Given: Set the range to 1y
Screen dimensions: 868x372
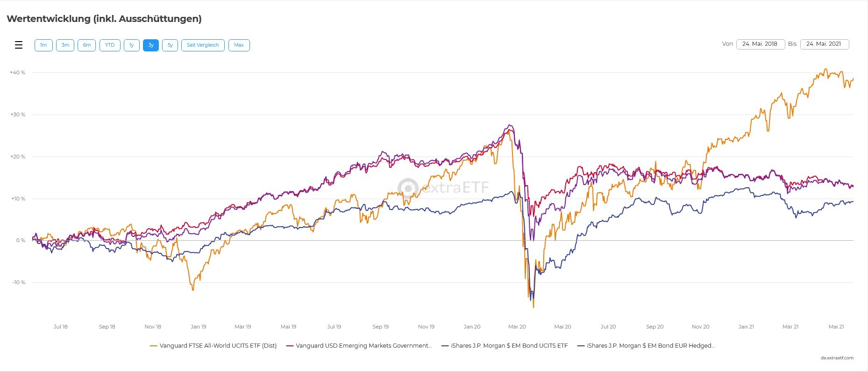Looking at the screenshot, I should [x=132, y=45].
